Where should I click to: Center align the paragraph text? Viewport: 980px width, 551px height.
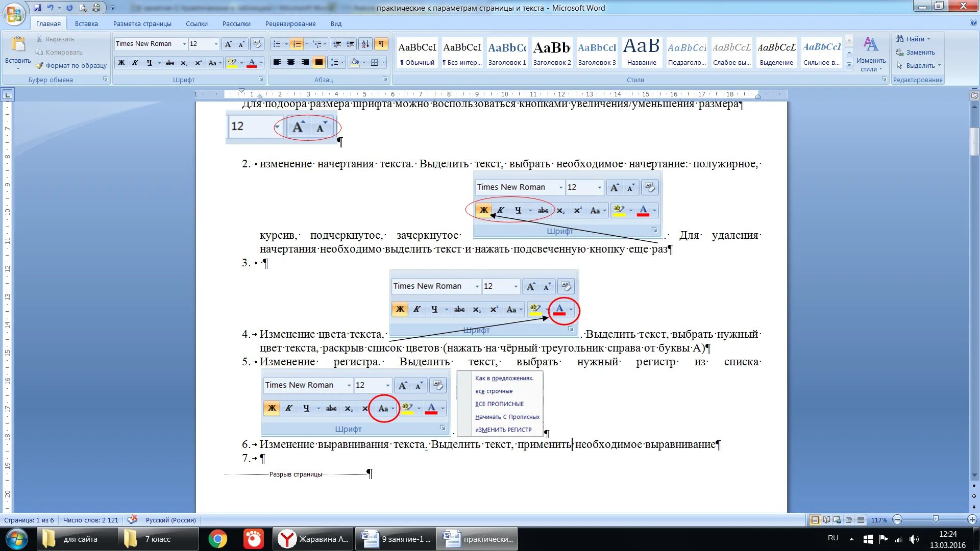[291, 62]
